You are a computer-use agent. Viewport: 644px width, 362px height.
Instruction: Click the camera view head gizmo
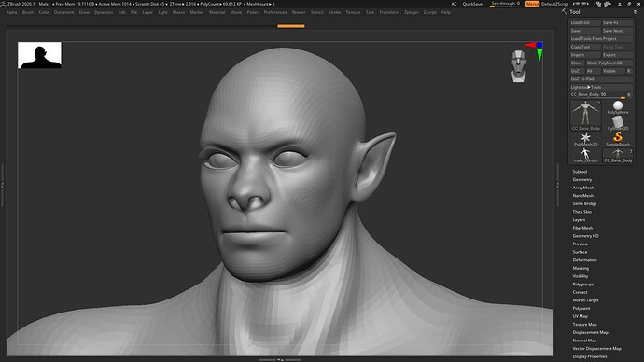point(518,65)
